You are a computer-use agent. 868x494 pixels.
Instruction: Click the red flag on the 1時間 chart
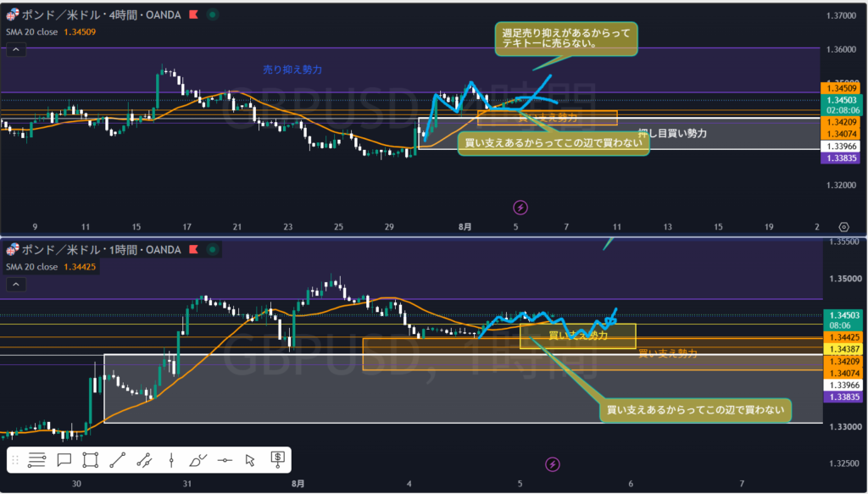point(193,249)
